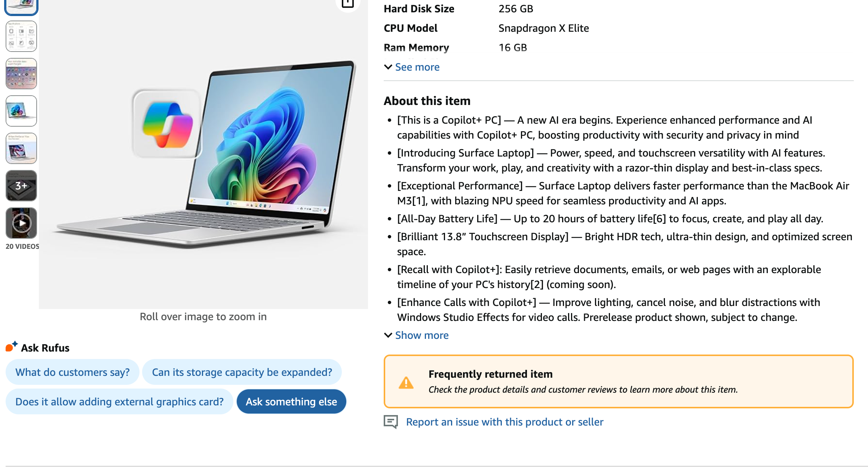
Task: Click the "20 VIDEOS" label
Action: tap(22, 246)
